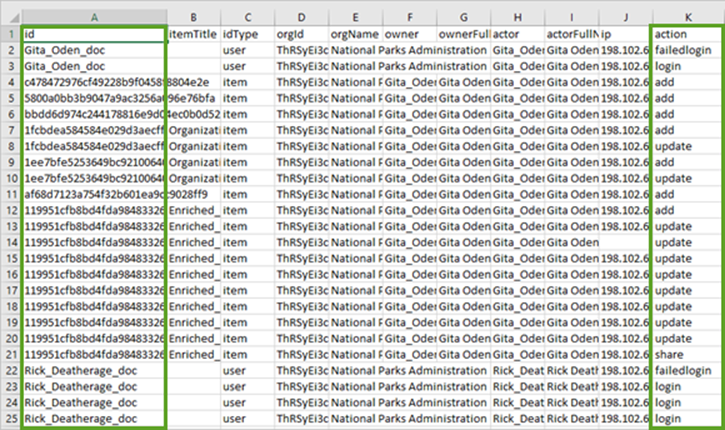Select column D header

coord(301,18)
